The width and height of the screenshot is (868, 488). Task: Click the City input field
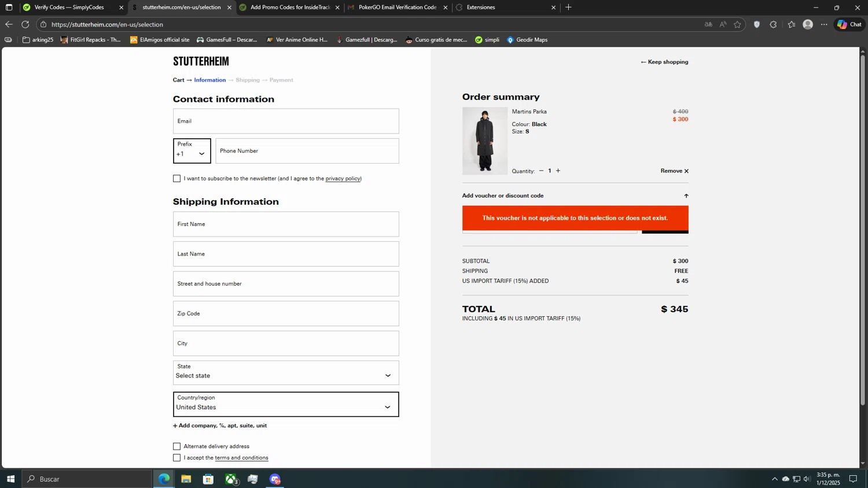(286, 343)
